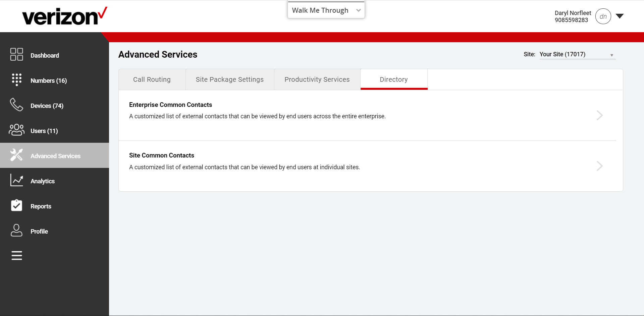Open the Site Common Contacts heading
Viewport: 644px width, 316px height.
click(162, 155)
